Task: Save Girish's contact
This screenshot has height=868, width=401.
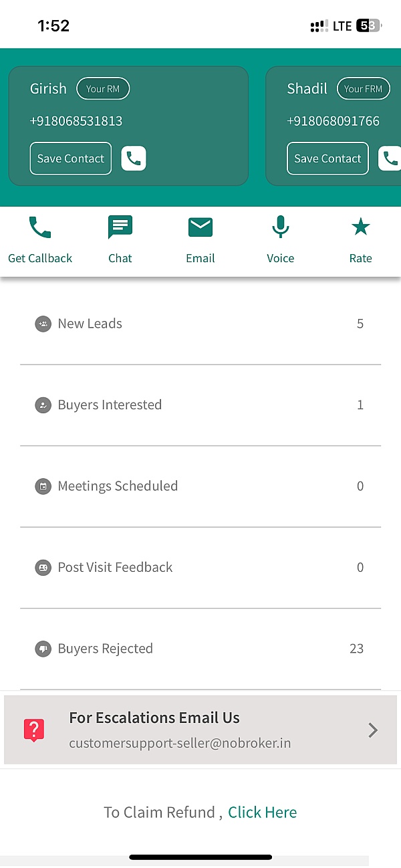Action: tap(71, 158)
